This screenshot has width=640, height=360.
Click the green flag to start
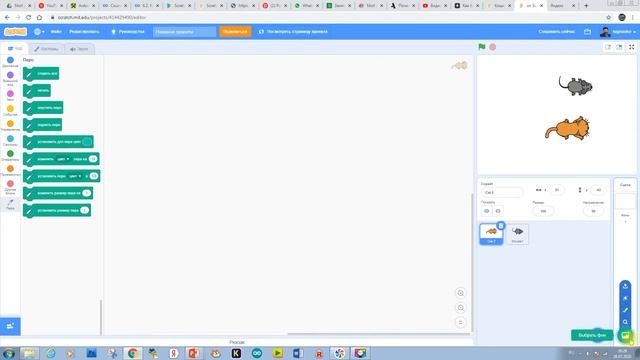482,47
